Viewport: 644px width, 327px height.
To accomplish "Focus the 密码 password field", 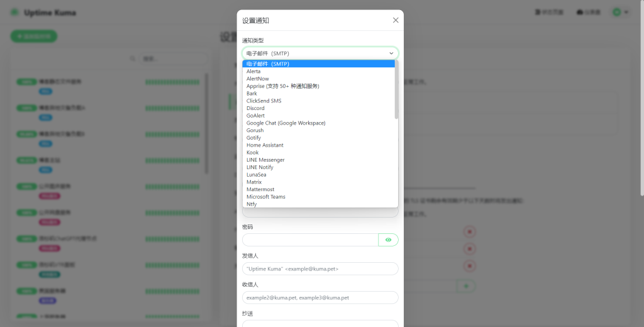I will click(310, 240).
